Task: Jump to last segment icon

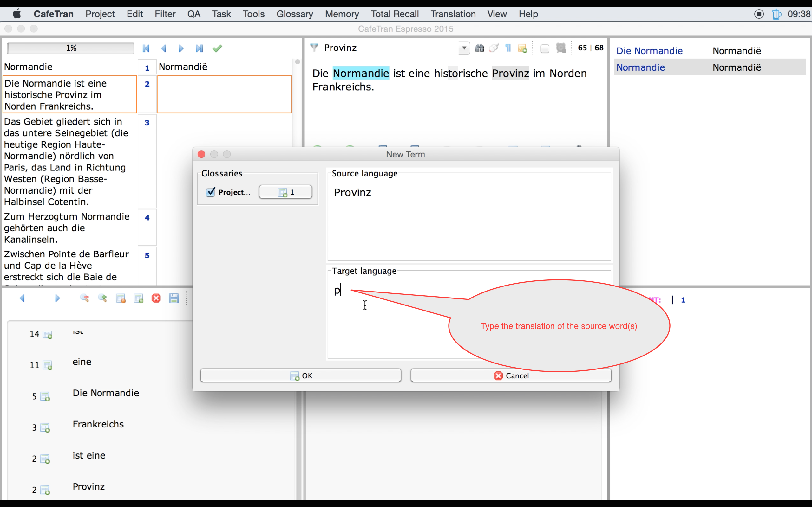Action: click(x=199, y=48)
